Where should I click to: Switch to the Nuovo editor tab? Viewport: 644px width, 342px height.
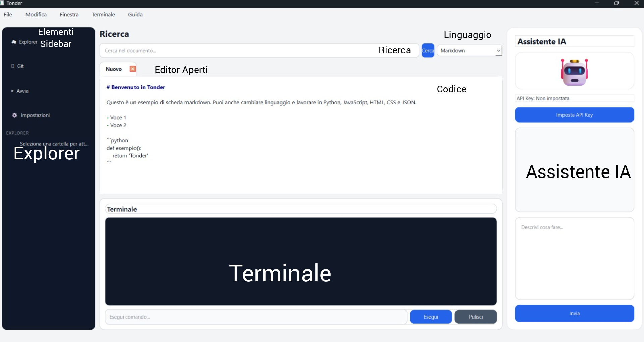click(x=114, y=69)
